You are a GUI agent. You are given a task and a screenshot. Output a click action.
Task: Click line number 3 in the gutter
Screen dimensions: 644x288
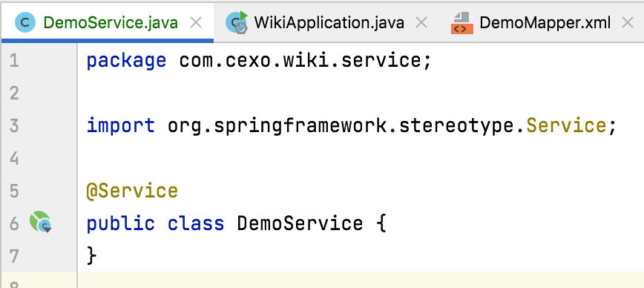tap(14, 125)
